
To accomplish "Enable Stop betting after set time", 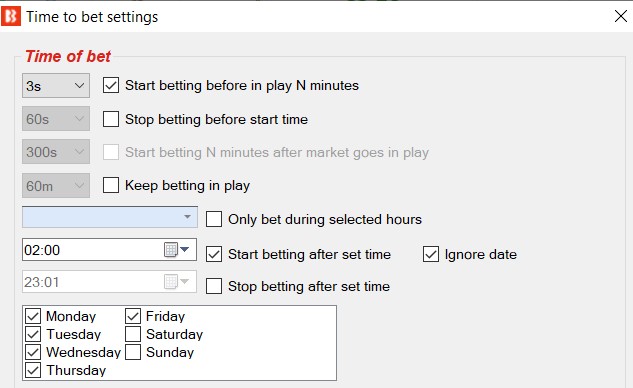I will pyautogui.click(x=214, y=286).
